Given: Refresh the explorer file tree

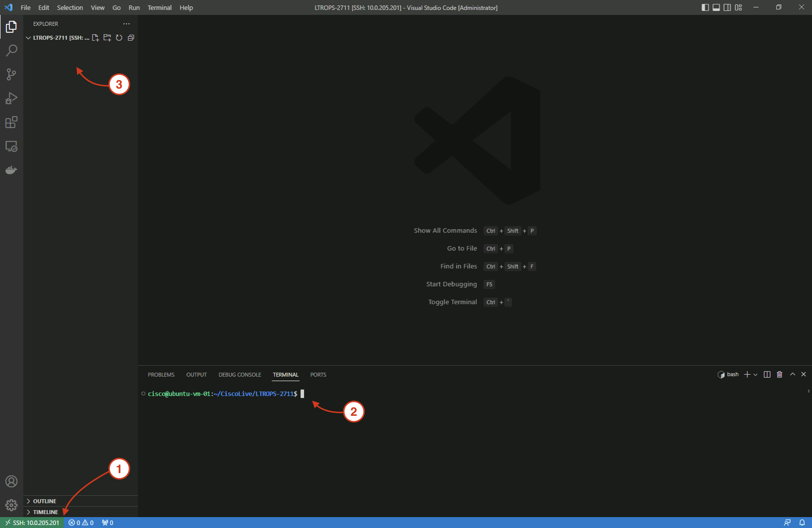Looking at the screenshot, I should point(119,38).
